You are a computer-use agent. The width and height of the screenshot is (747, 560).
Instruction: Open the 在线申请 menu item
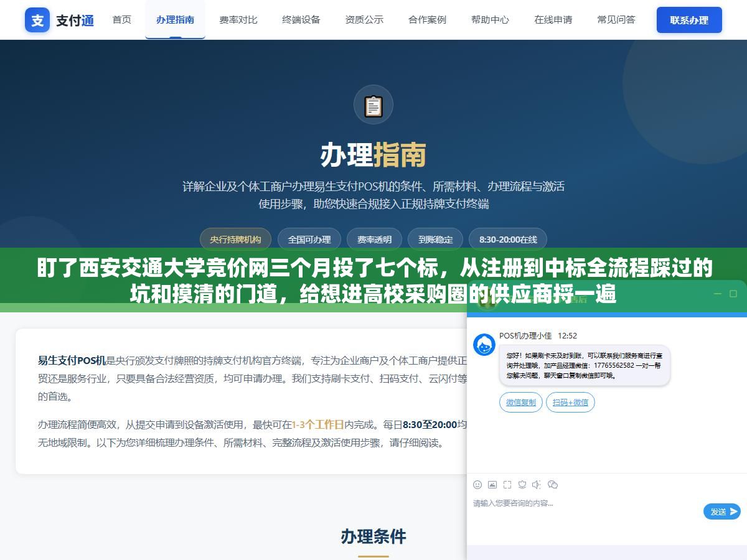(553, 20)
